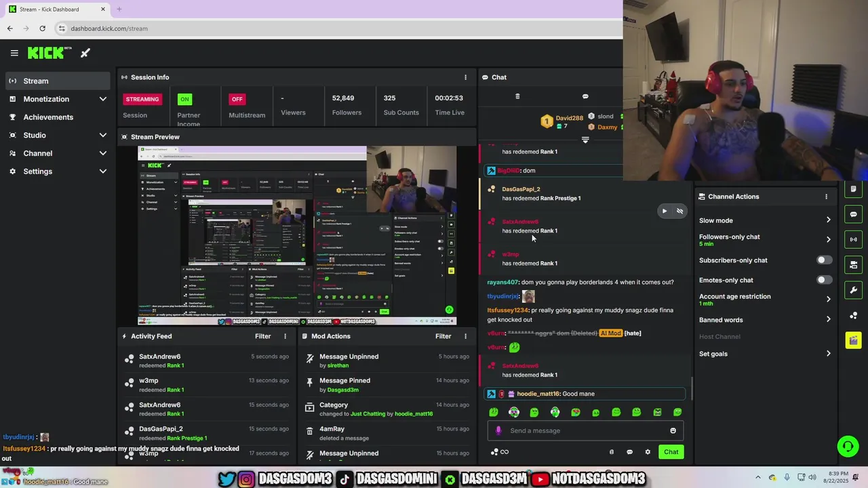Click the sirethan name in Mod Actions
The image size is (868, 488).
[338, 365]
